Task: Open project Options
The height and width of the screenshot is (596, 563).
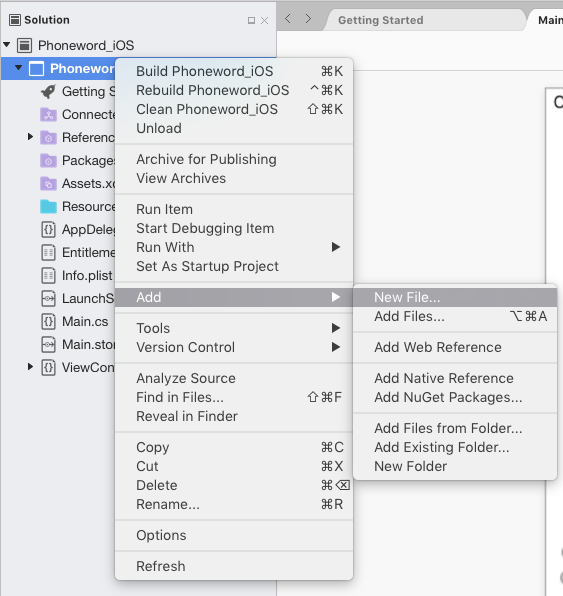Action: pyautogui.click(x=234, y=535)
